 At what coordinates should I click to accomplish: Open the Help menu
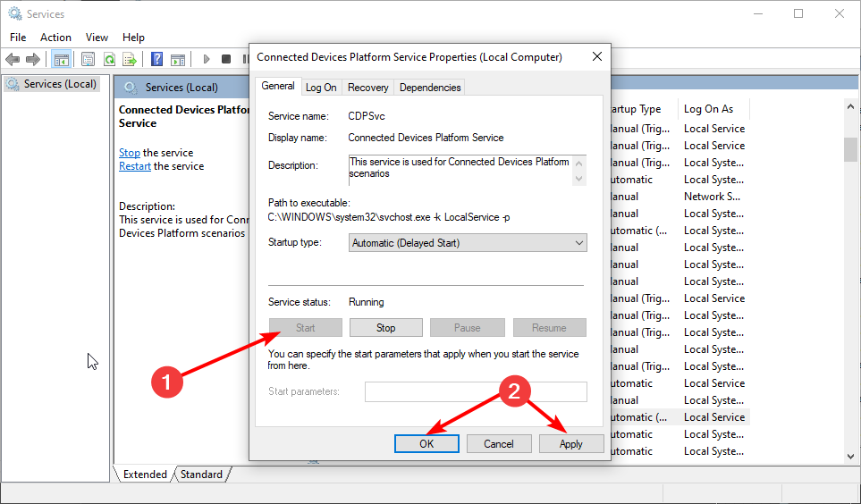(x=133, y=38)
